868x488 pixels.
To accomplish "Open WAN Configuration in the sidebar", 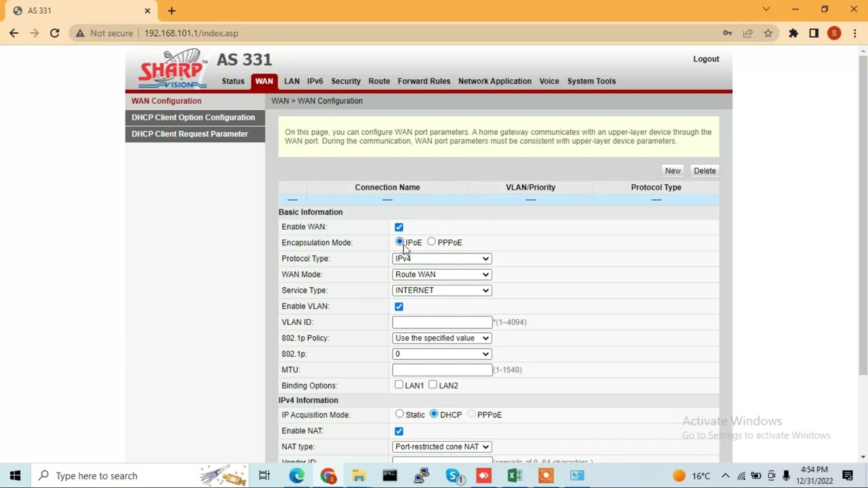I will 195,101.
